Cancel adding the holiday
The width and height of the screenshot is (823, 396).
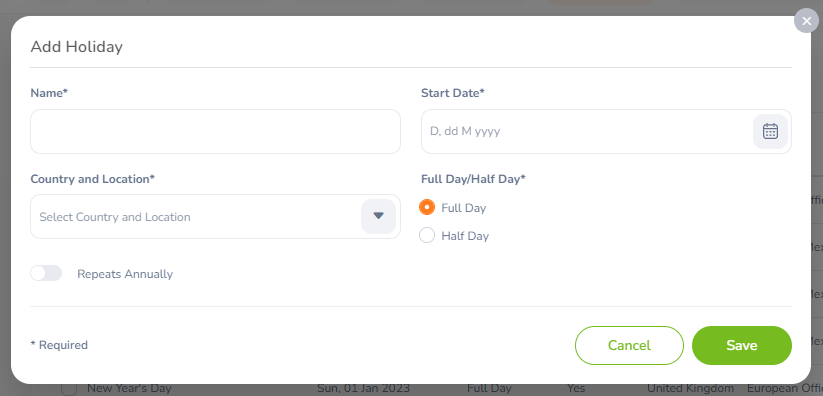click(629, 345)
